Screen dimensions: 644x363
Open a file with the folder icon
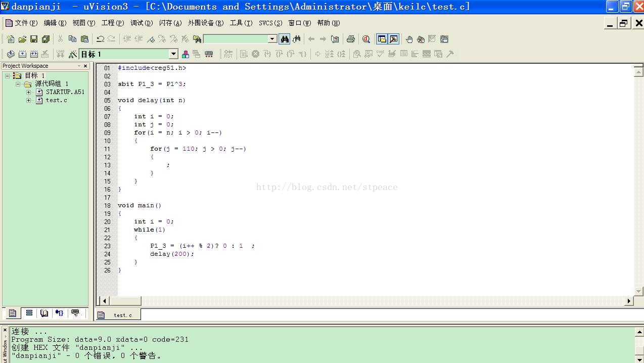(x=22, y=39)
